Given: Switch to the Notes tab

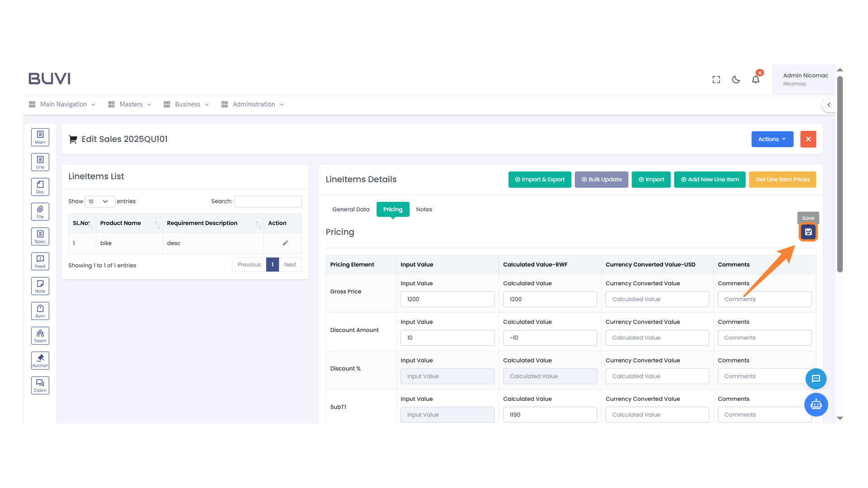Looking at the screenshot, I should 424,209.
